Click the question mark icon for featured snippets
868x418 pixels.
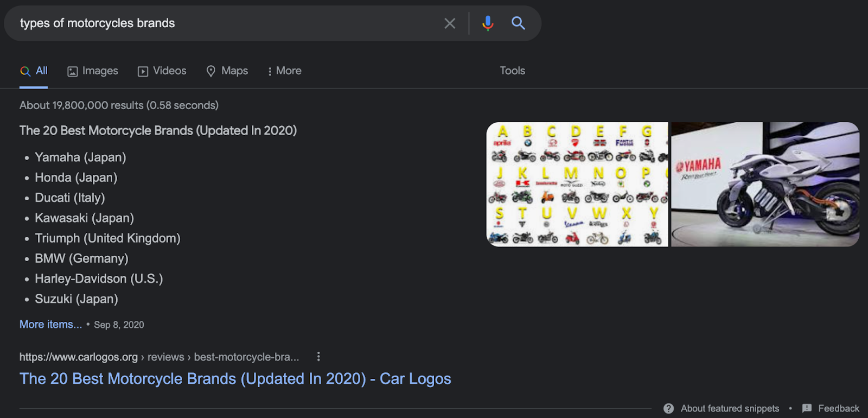tap(668, 408)
